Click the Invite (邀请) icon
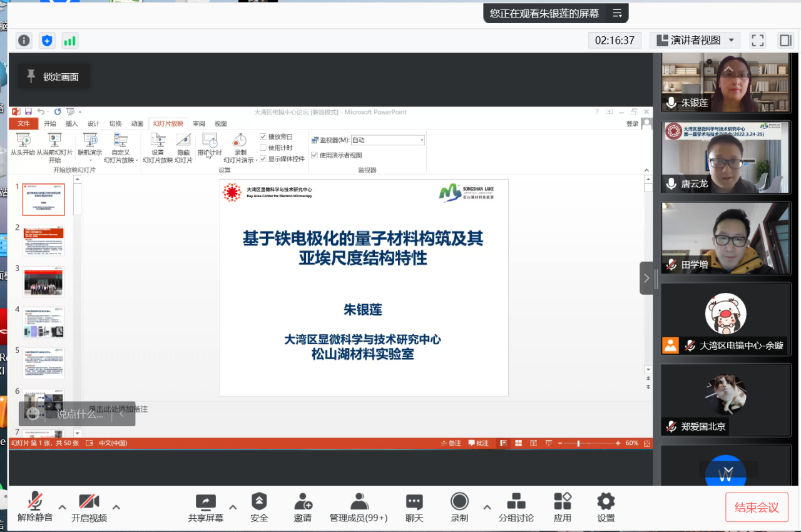Viewport: 801px width, 532px height. click(x=303, y=502)
